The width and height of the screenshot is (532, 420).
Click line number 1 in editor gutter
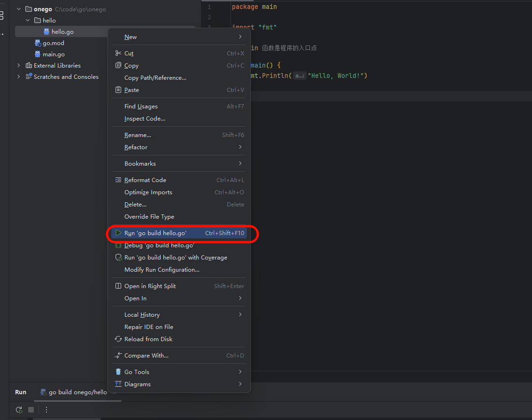pos(209,7)
